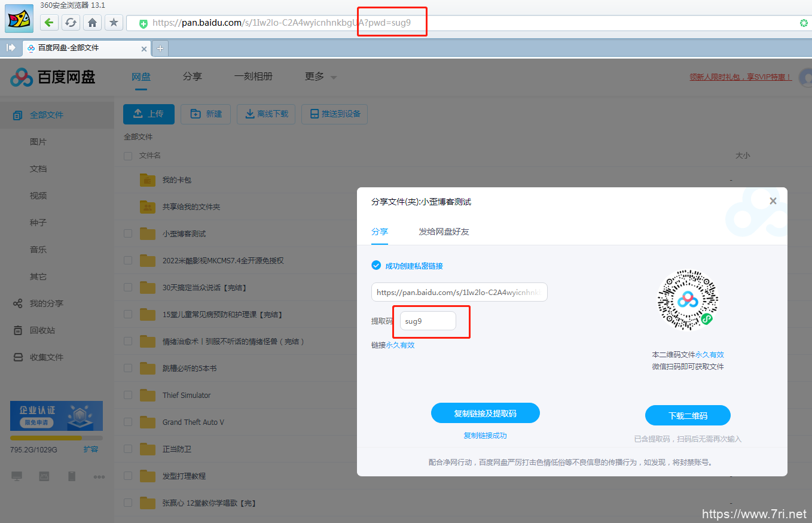The height and width of the screenshot is (523, 812).
Task: Check the 2022米酷影视MKCMS7.4 row checkbox
Action: (127, 260)
